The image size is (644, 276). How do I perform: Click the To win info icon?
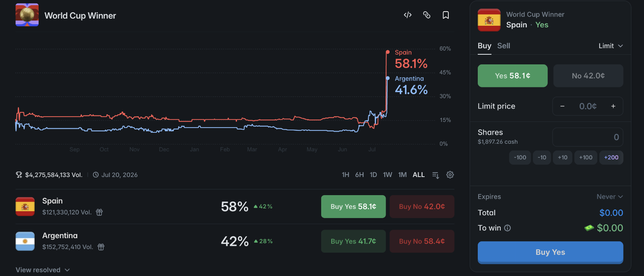click(508, 228)
